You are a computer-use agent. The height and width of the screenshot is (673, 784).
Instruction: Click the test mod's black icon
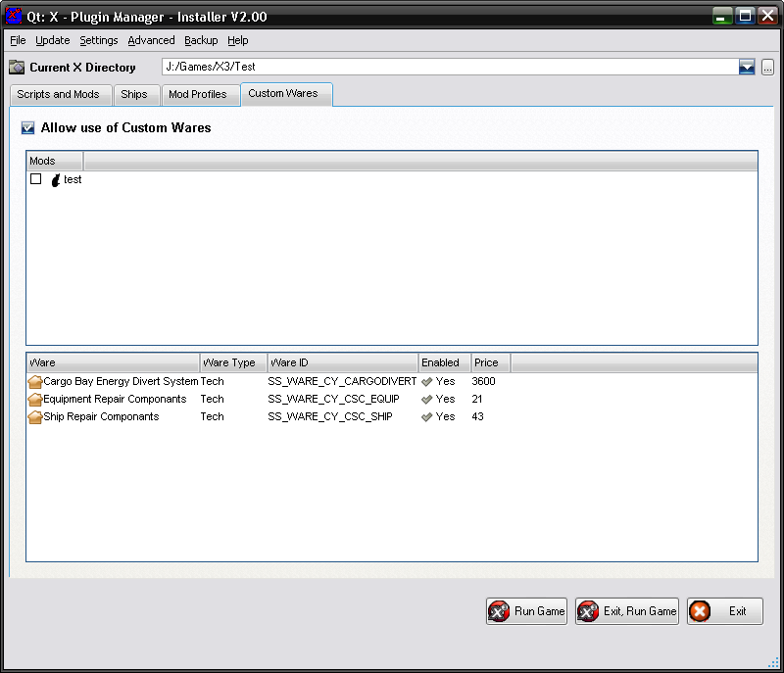pos(56,180)
